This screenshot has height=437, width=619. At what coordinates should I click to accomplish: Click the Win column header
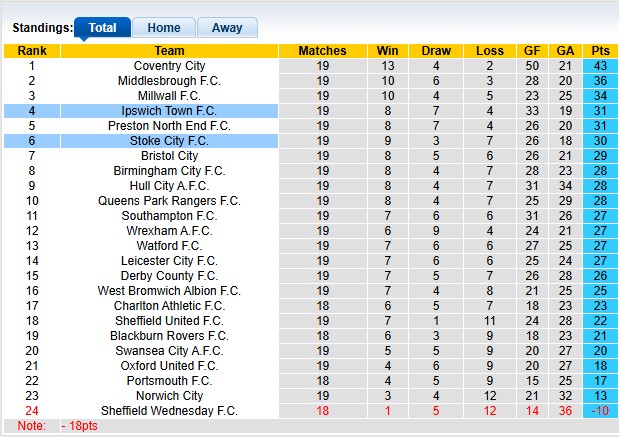click(x=387, y=51)
